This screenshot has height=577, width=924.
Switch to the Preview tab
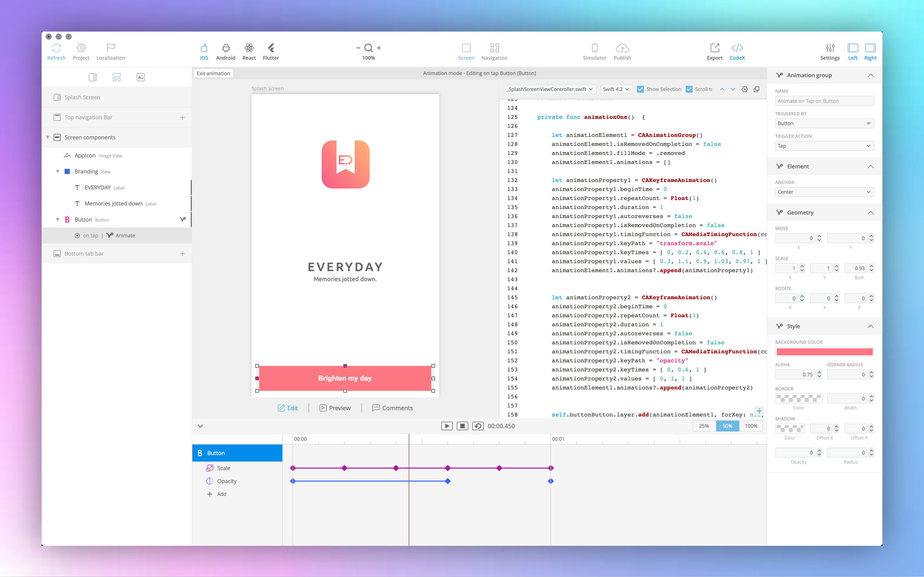(x=335, y=408)
